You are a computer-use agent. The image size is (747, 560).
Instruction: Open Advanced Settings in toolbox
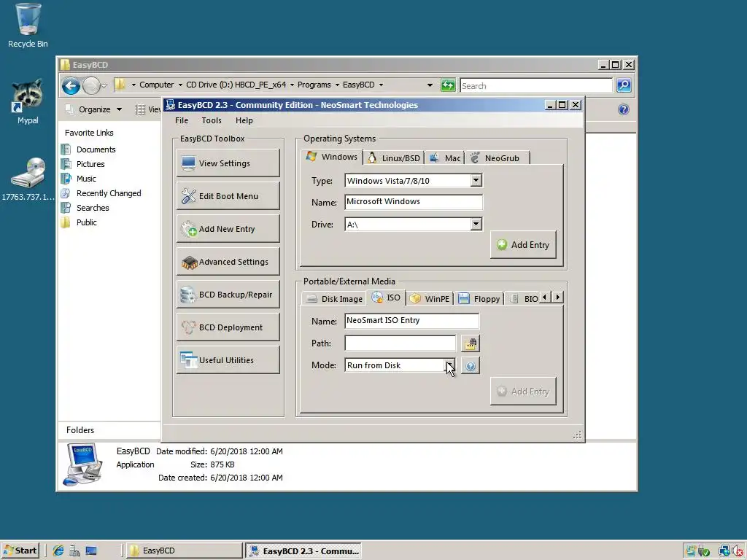tap(228, 262)
